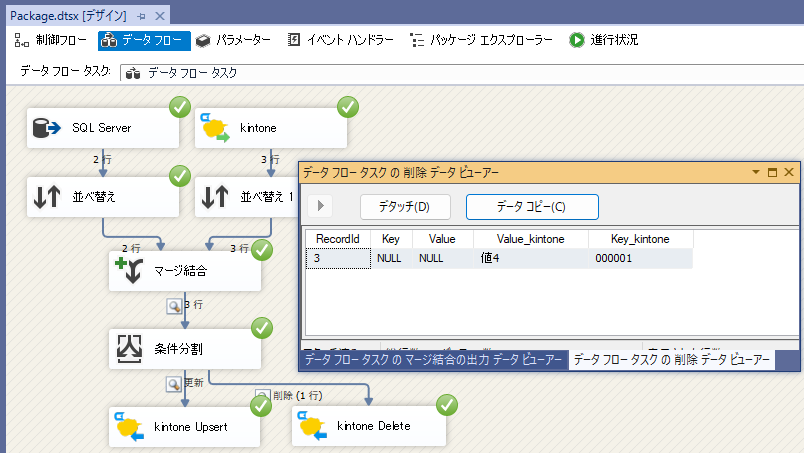Select the kintone Upsert destination icon
Viewport: 804px width, 453px height.
(x=129, y=426)
